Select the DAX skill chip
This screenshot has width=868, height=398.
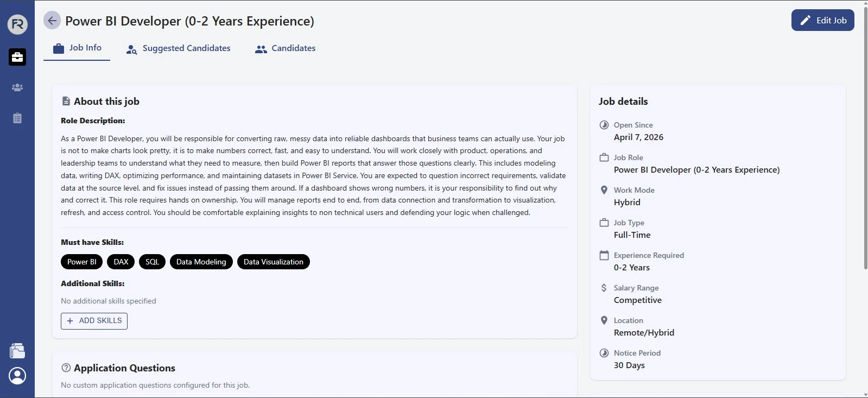coord(121,262)
